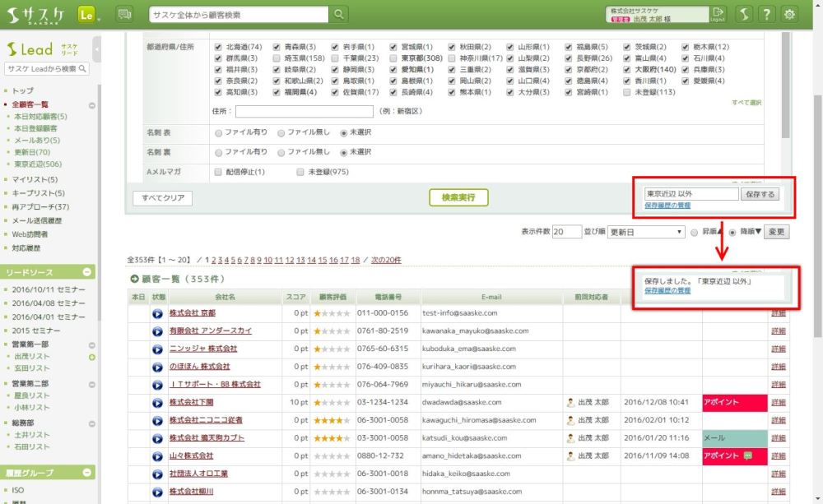Open the settings gear icon
The width and height of the screenshot is (823, 504).
tap(790, 15)
